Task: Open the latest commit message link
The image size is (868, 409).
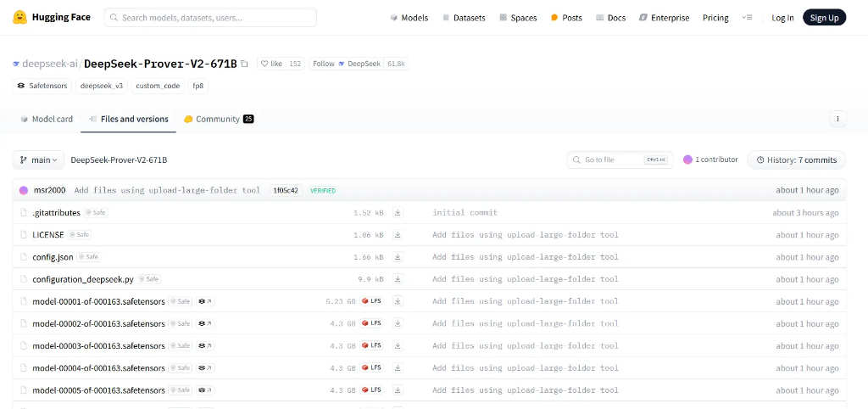Action: [x=167, y=190]
